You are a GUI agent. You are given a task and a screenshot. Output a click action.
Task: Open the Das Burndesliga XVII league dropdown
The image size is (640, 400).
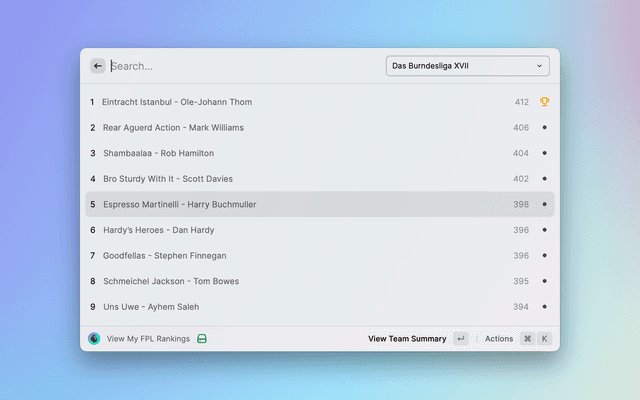pyautogui.click(x=466, y=66)
